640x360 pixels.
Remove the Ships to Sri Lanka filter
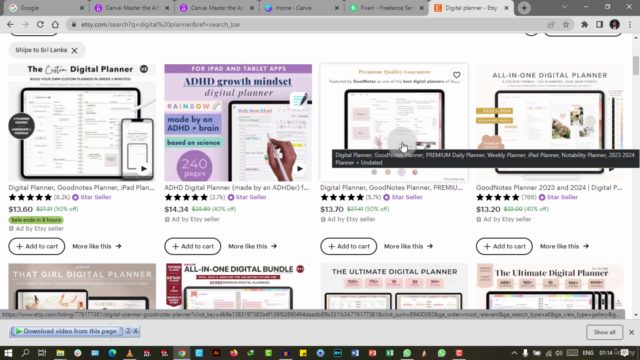coord(74,51)
